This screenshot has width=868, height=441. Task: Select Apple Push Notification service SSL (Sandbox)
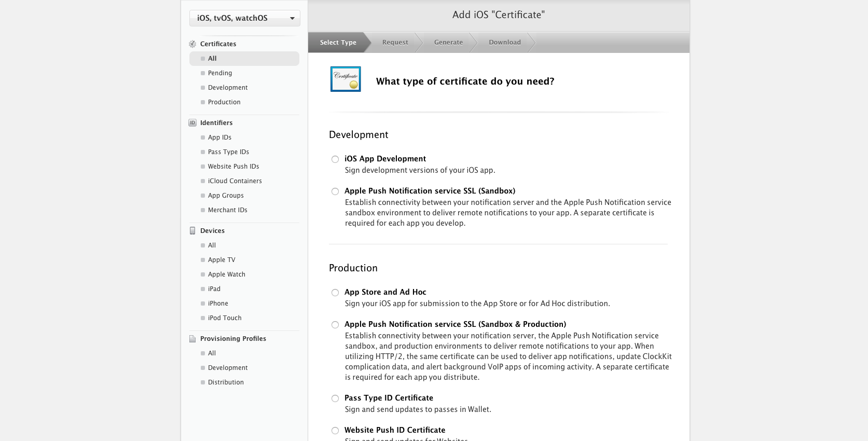pyautogui.click(x=335, y=191)
